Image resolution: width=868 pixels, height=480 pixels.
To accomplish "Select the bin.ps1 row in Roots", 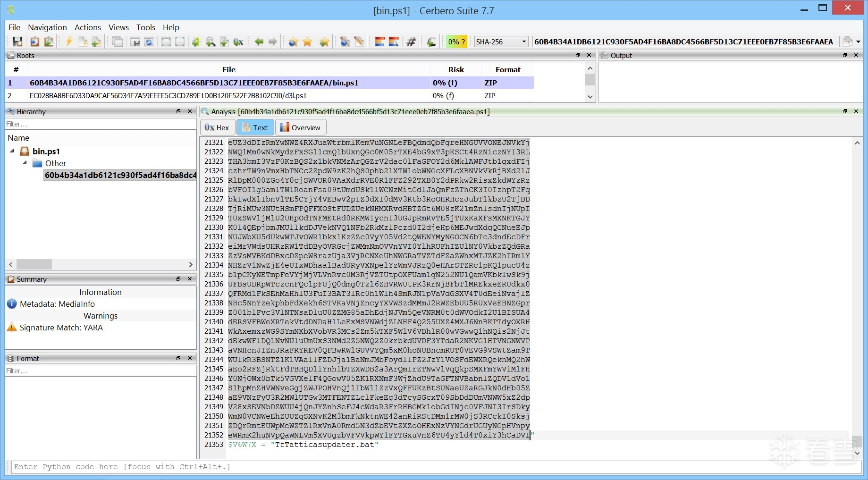I will [270, 83].
